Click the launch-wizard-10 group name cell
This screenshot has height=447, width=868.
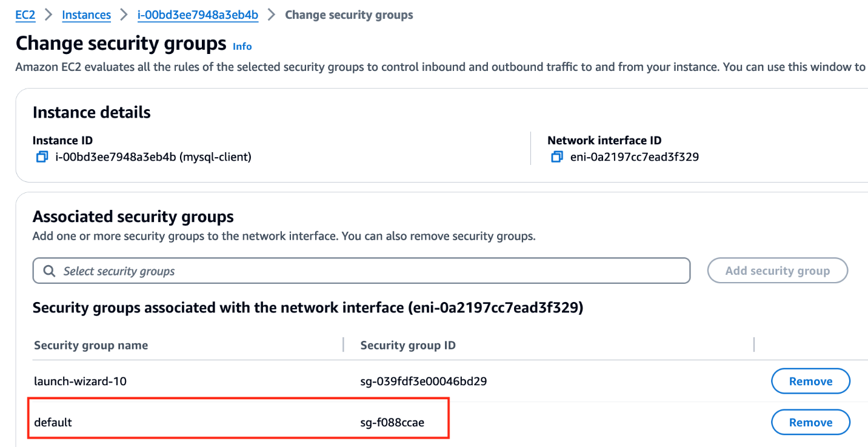80,381
